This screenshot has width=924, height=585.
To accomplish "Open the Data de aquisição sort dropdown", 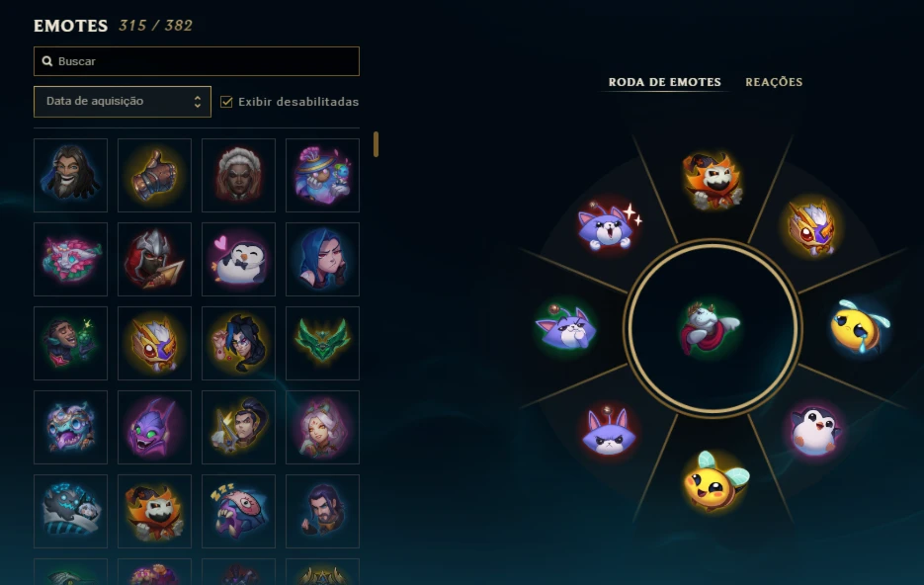I will [x=123, y=102].
